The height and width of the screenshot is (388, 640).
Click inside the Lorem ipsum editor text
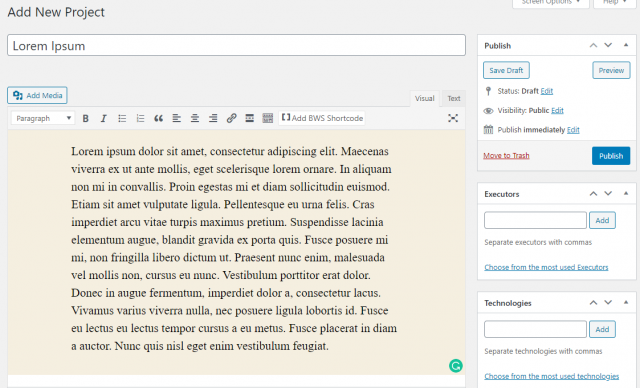(x=234, y=248)
